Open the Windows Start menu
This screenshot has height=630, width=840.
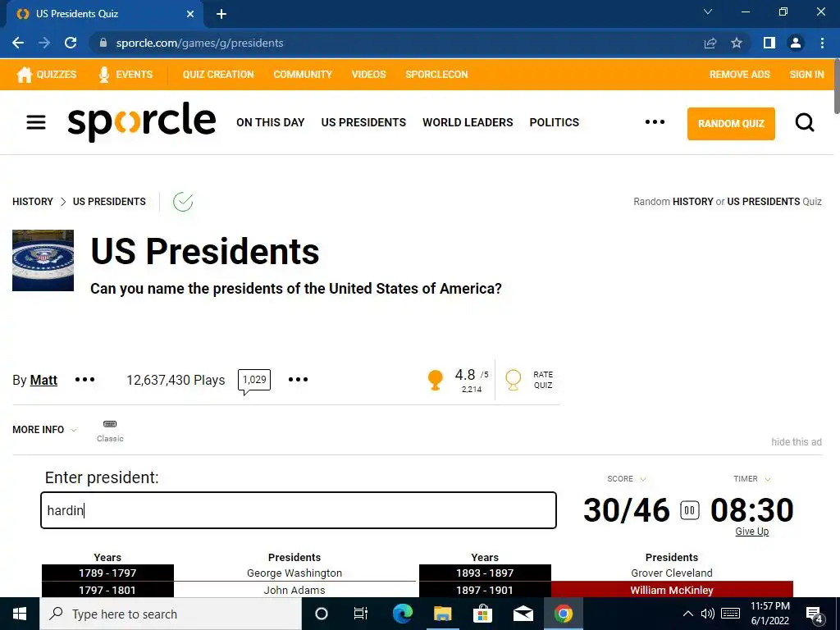(20, 614)
